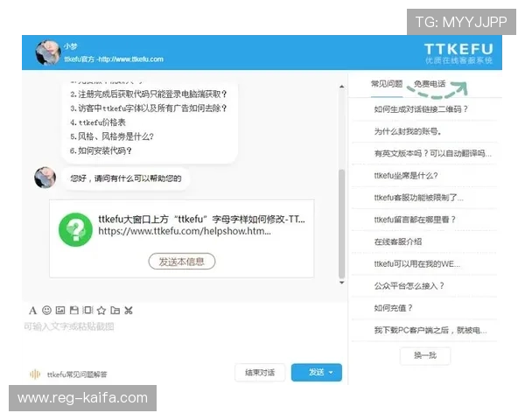525x420 pixels.
Task: Click the chat vertical scrollbar thumb
Action: click(x=341, y=224)
